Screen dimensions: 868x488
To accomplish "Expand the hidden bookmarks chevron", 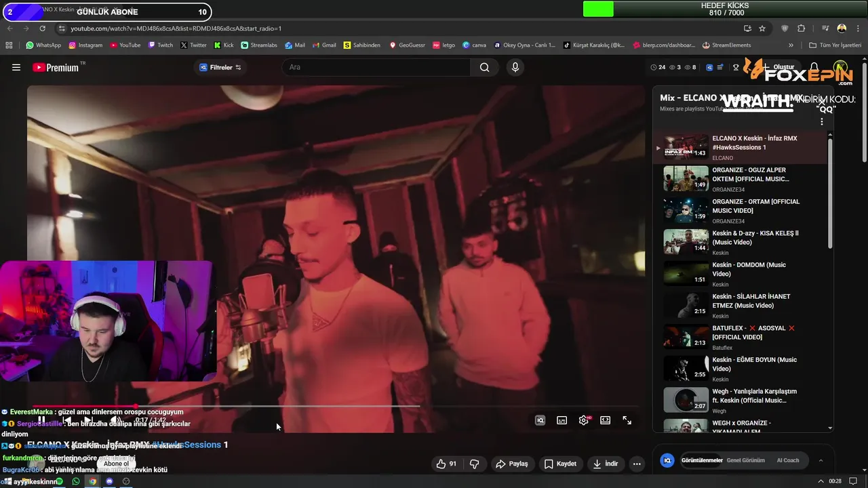I will [791, 45].
